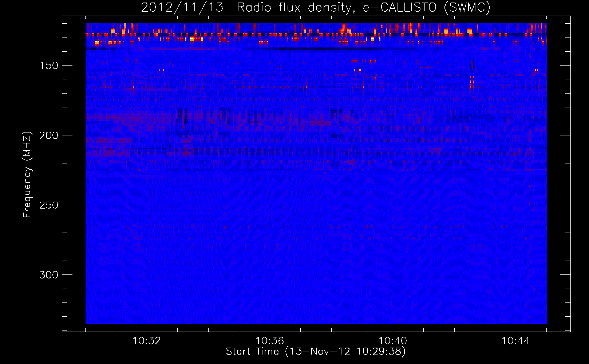Click the 10:40 time tick label
Viewport: 589px width, 364px height.
[x=393, y=341]
